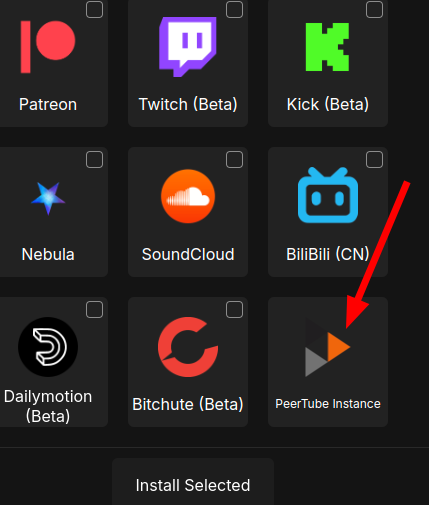
Task: Open the PeerTube Instance icon
Action: coord(327,347)
